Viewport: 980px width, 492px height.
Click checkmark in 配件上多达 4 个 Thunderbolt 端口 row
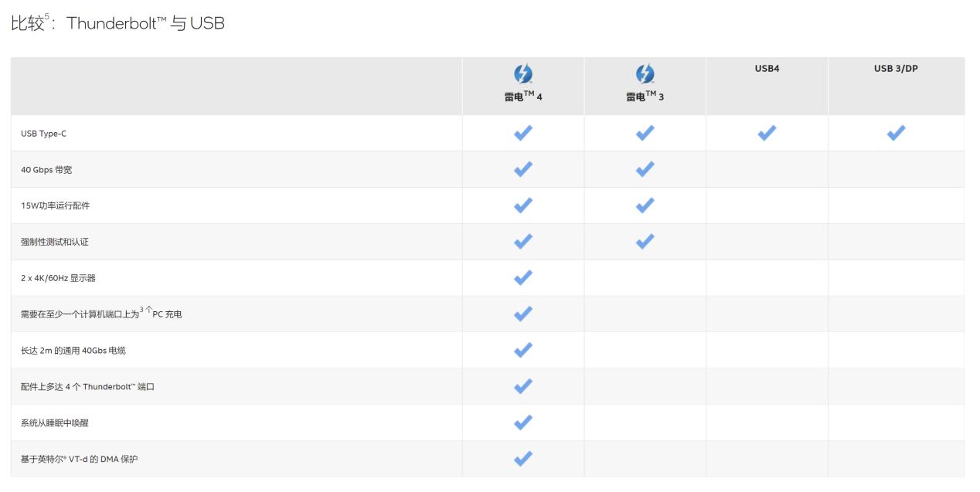click(x=523, y=386)
